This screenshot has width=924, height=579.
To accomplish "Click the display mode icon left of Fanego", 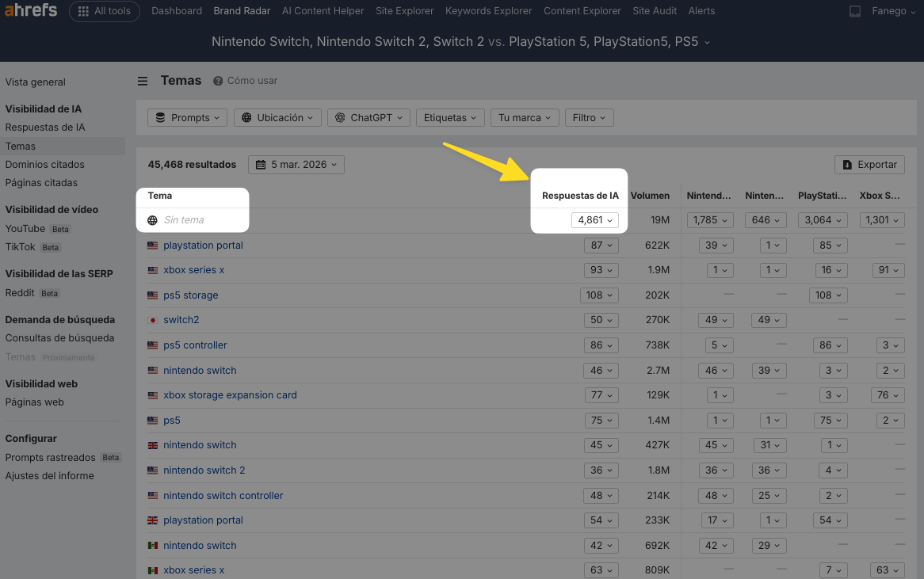I will click(x=856, y=11).
